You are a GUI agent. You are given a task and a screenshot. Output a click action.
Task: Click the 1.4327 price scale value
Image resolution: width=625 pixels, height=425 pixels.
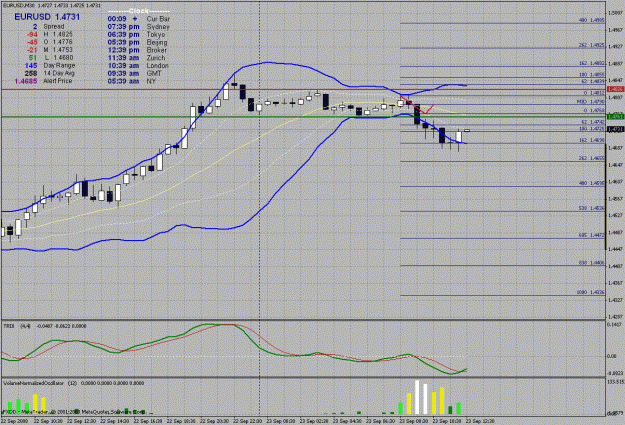click(x=616, y=300)
